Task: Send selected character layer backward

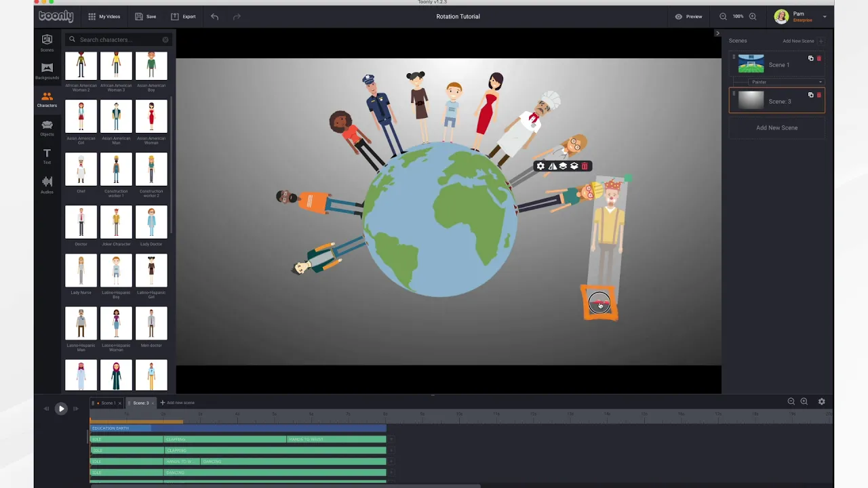Action: coord(574,166)
